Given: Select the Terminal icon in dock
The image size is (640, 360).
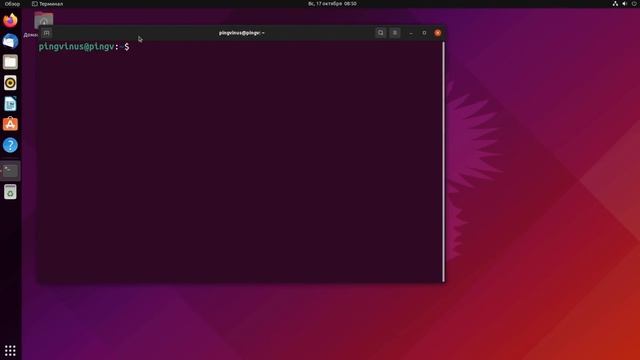Looking at the screenshot, I should tap(10, 171).
